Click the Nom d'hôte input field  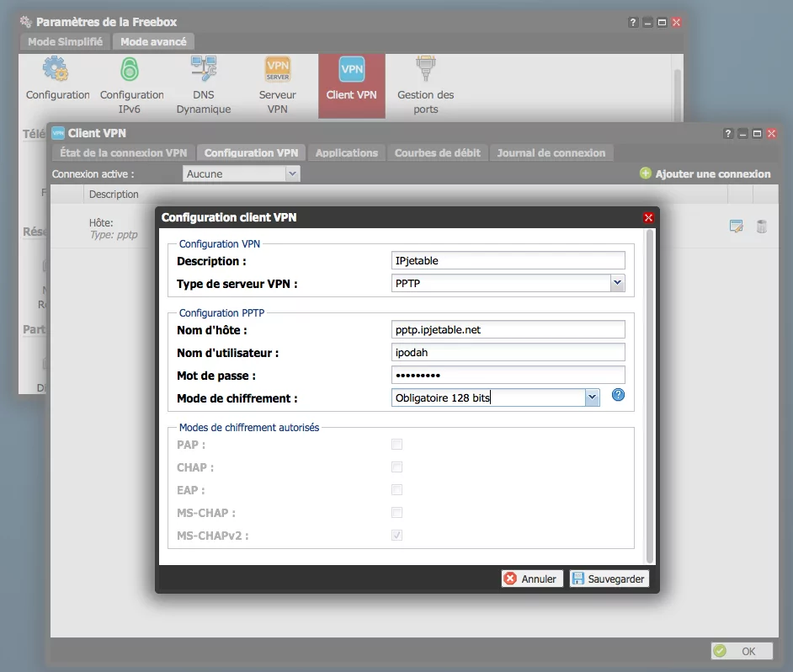(508, 329)
